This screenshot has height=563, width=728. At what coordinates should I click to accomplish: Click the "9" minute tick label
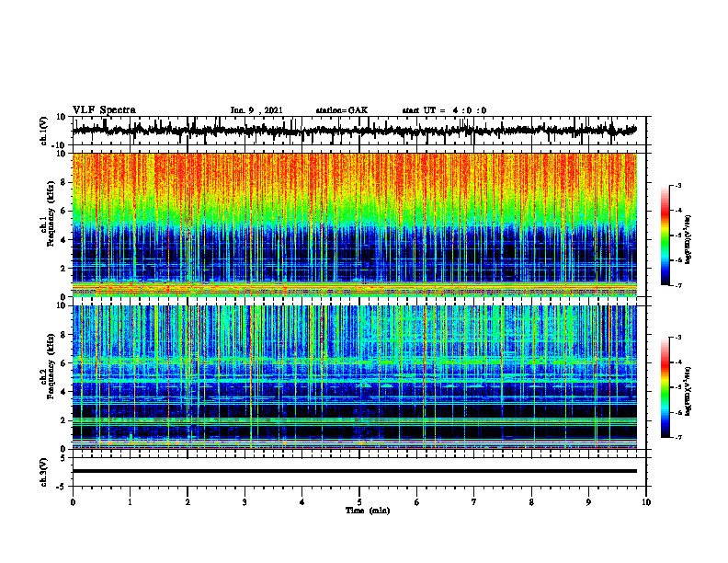tap(588, 502)
